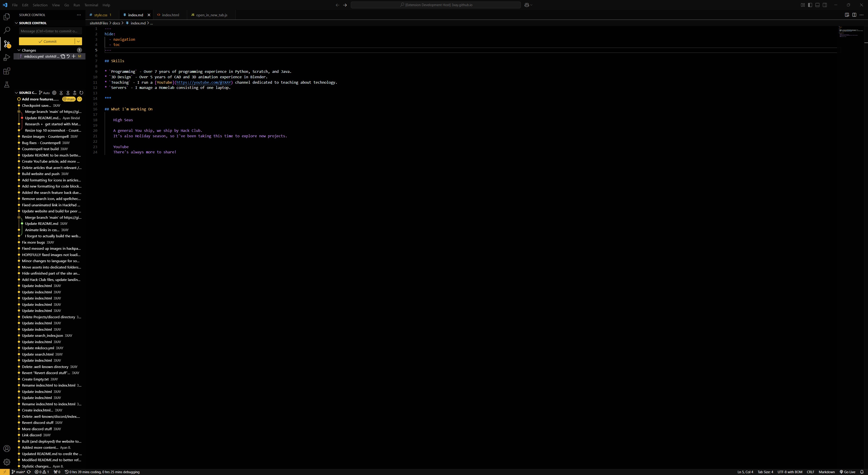Collapse the Source Control graph section
The height and width of the screenshot is (475, 868).
coord(16,93)
